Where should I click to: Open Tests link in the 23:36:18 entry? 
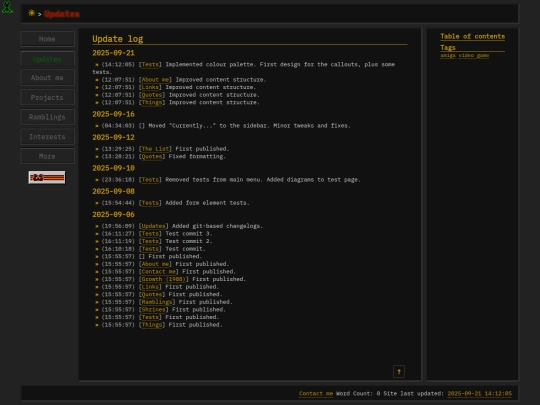click(x=150, y=179)
